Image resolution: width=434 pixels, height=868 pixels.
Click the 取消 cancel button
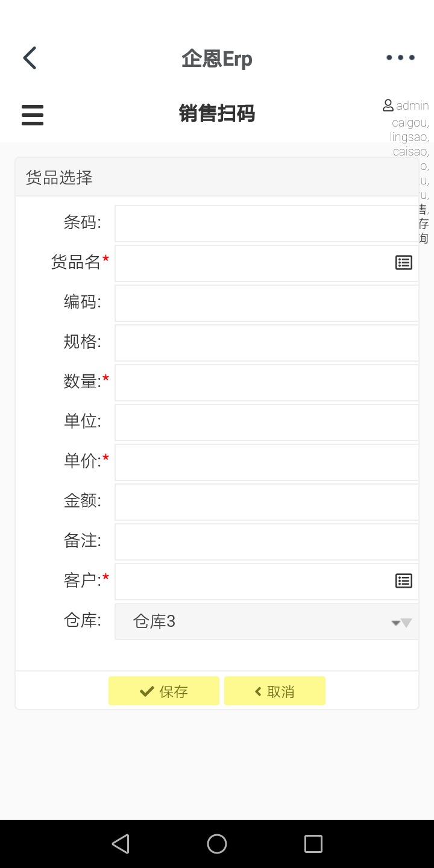pyautogui.click(x=275, y=691)
